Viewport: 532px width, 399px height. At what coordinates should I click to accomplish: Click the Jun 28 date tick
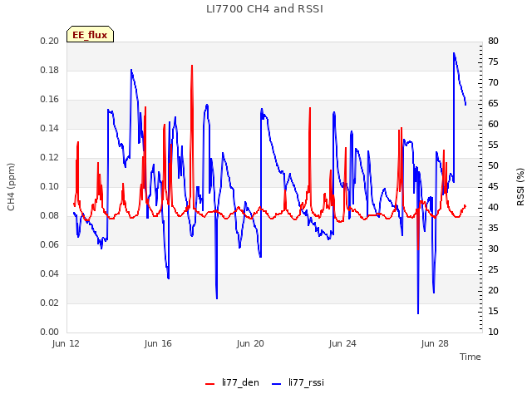(435, 343)
